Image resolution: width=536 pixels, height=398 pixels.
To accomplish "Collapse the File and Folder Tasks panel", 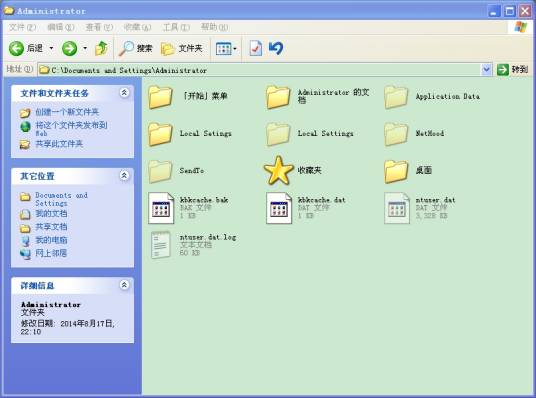I will pyautogui.click(x=124, y=93).
